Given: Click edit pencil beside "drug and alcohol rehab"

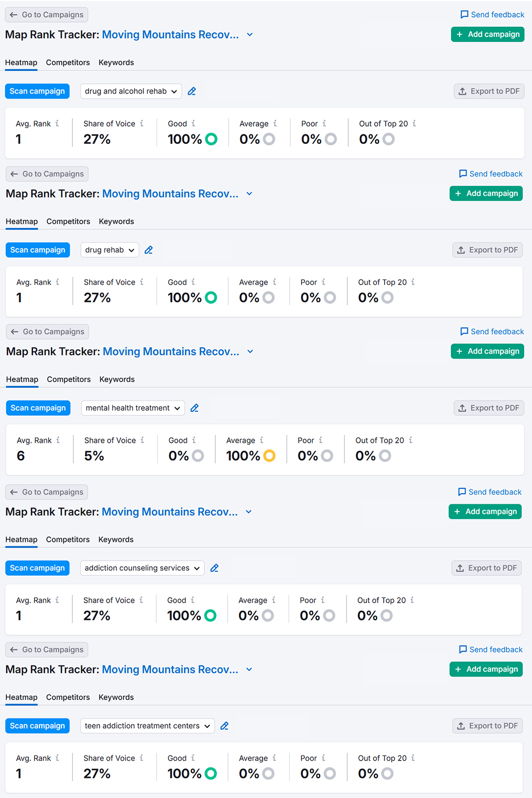Looking at the screenshot, I should pyautogui.click(x=192, y=91).
